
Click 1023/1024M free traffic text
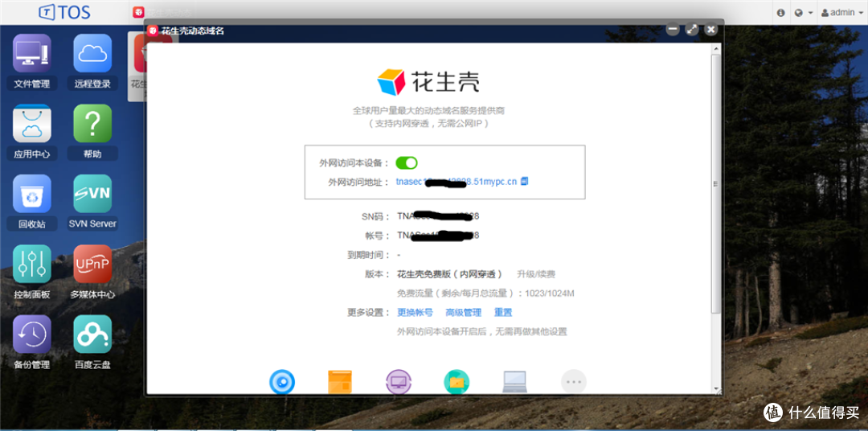coord(550,293)
